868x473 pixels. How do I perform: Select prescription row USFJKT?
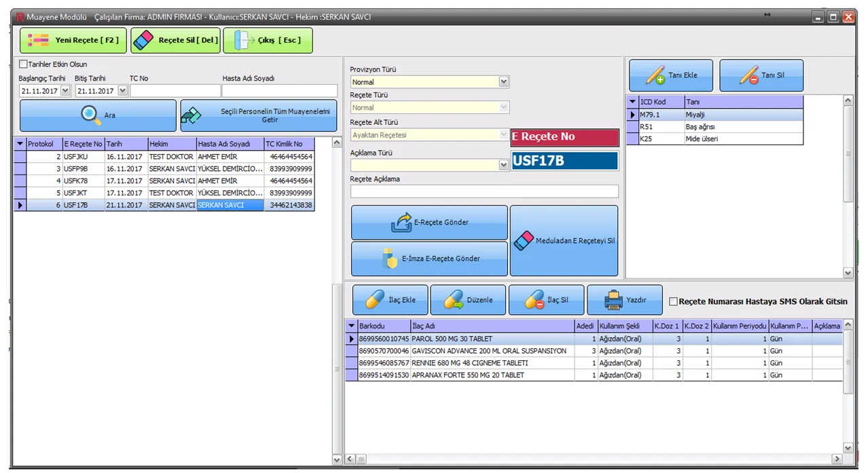point(164,193)
